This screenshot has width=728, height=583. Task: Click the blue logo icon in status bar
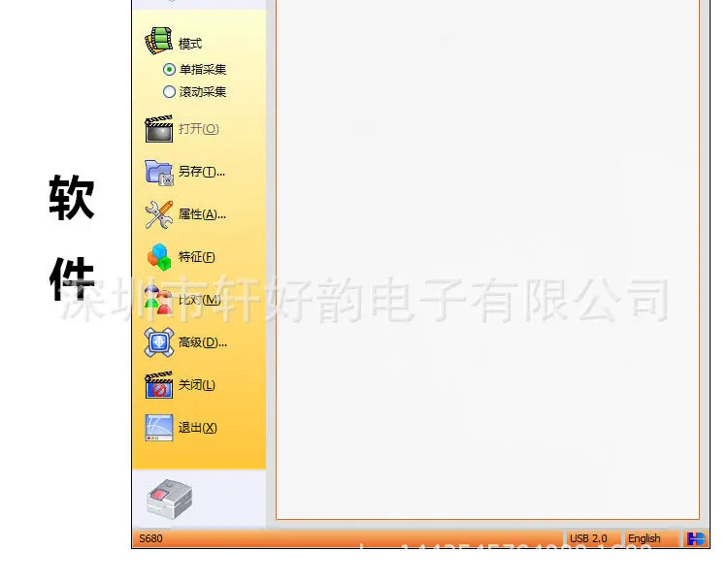coord(696,539)
